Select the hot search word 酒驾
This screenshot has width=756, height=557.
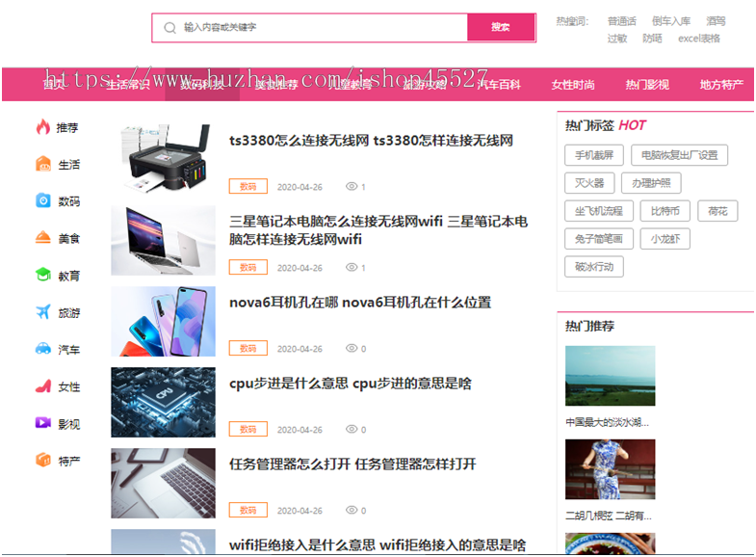click(716, 21)
